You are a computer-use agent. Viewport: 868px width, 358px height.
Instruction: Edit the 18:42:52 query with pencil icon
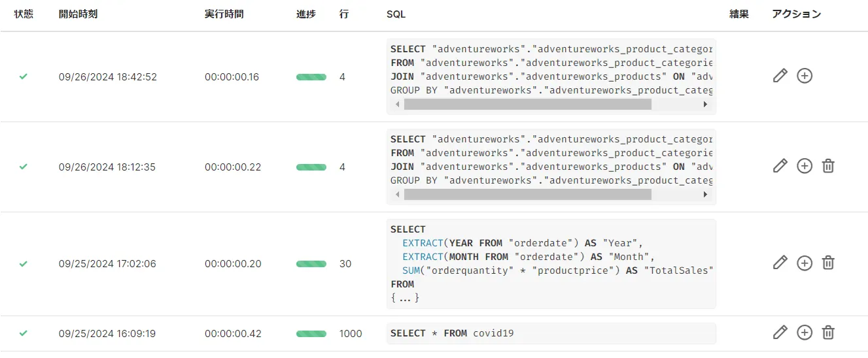pyautogui.click(x=780, y=76)
